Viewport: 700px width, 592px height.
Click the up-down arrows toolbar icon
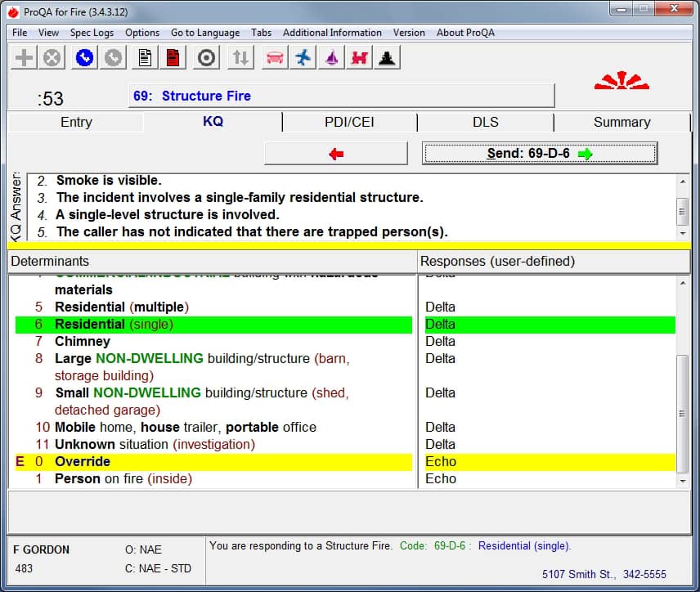[240, 58]
